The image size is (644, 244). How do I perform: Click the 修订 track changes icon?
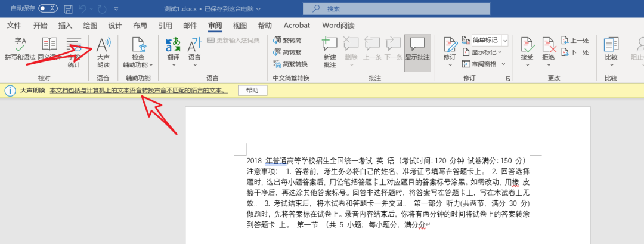tap(450, 44)
